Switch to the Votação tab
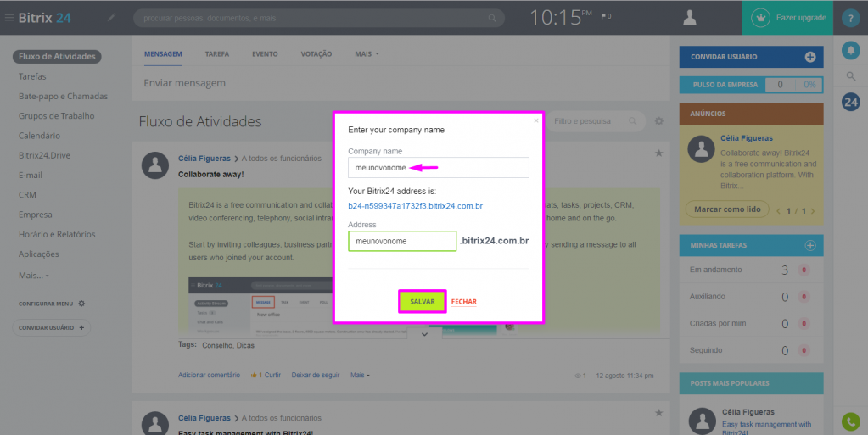Screen dimensions: 868x435 [x=316, y=54]
